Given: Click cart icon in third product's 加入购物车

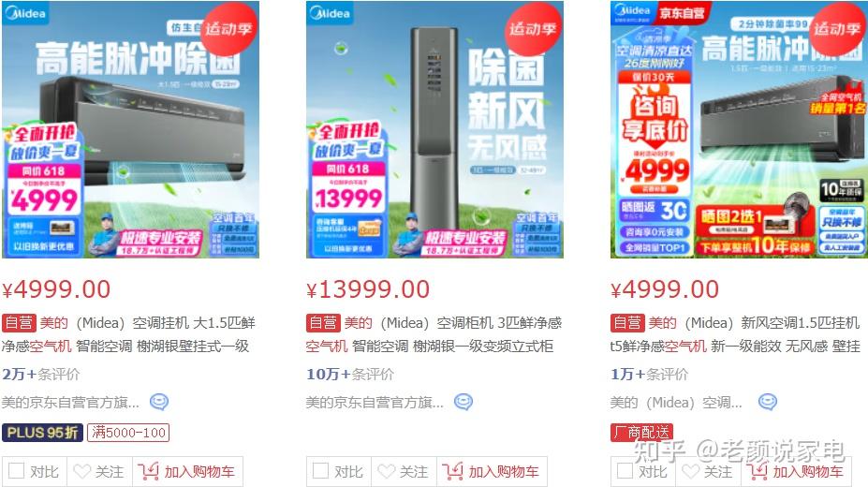Looking at the screenshot, I should click(x=757, y=471).
